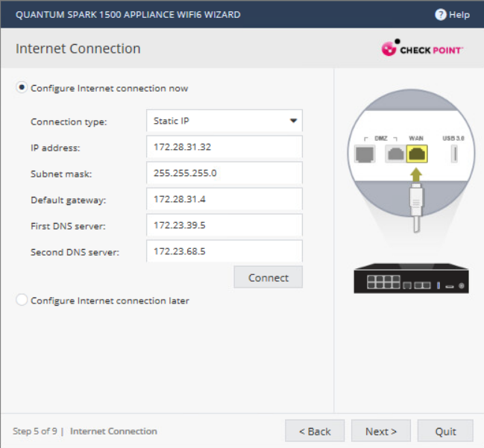Select Configure Internet connection now
The width and height of the screenshot is (484, 448).
click(22, 88)
